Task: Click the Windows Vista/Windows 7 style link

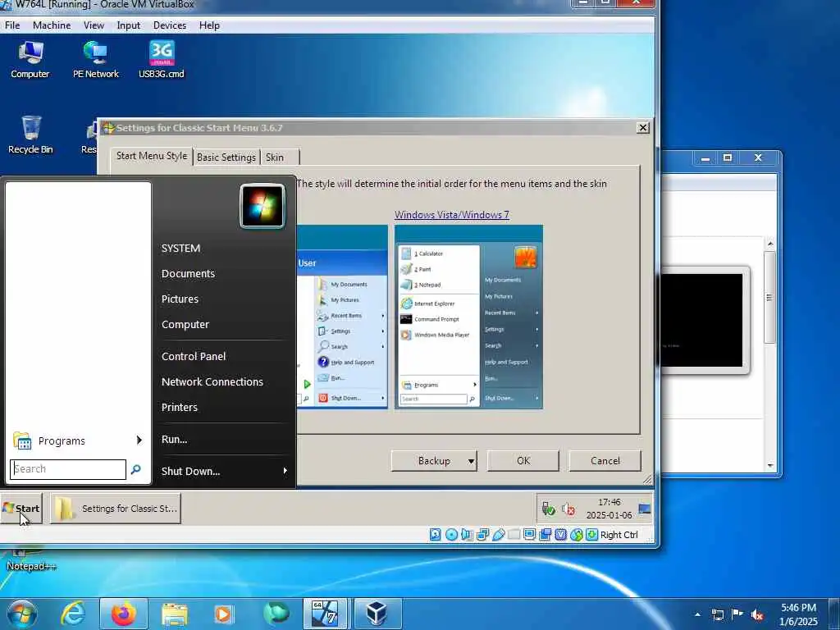Action: pyautogui.click(x=452, y=215)
